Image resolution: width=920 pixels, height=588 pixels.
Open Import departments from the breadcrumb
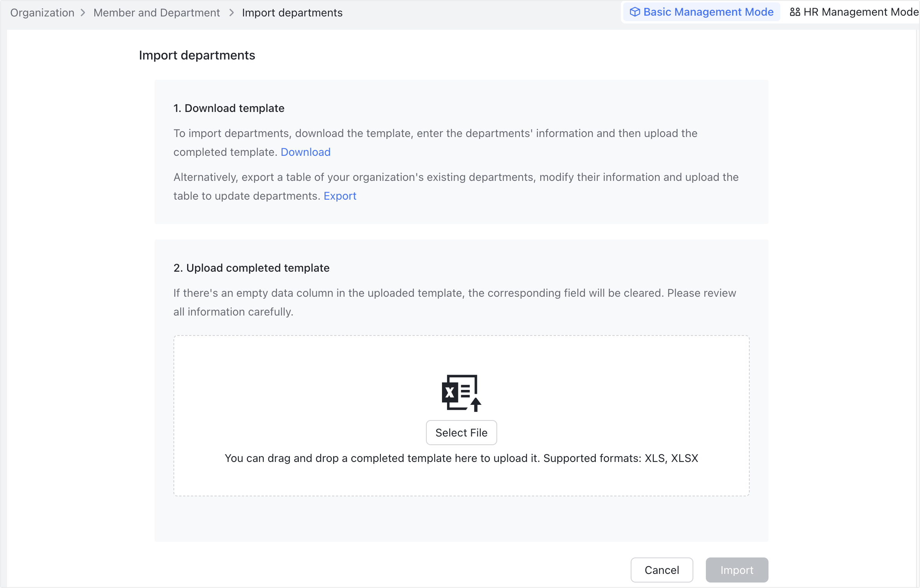[x=292, y=12]
